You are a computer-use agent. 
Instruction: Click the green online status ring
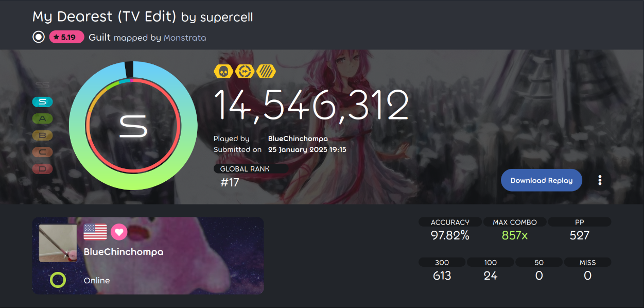click(x=58, y=280)
